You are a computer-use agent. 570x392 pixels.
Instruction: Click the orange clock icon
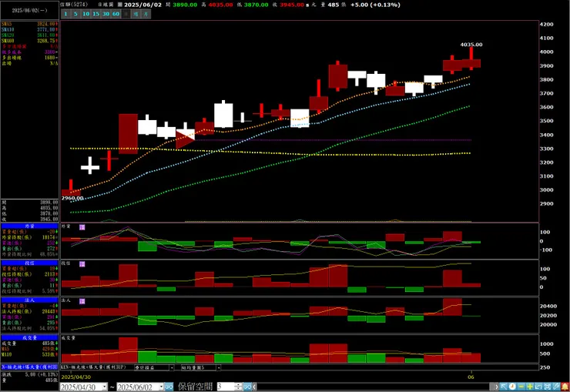coord(512,387)
